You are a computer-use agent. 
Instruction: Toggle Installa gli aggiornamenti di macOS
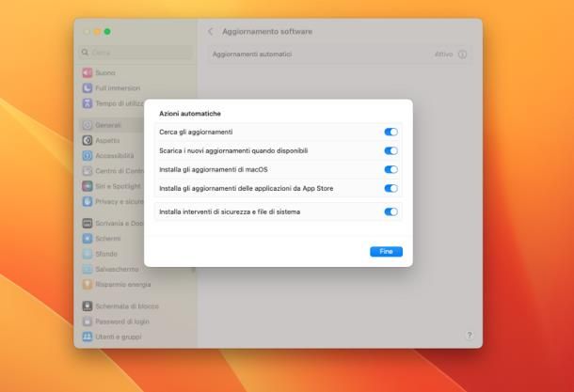coord(391,169)
